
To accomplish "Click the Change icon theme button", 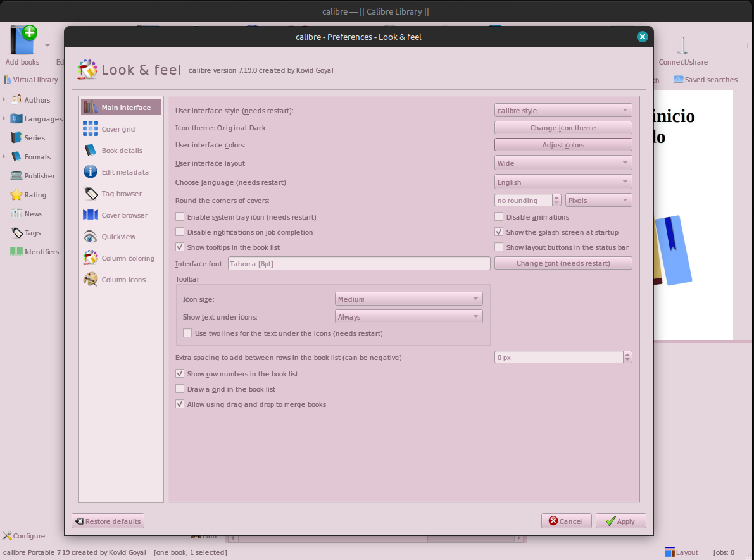I will pyautogui.click(x=563, y=128).
